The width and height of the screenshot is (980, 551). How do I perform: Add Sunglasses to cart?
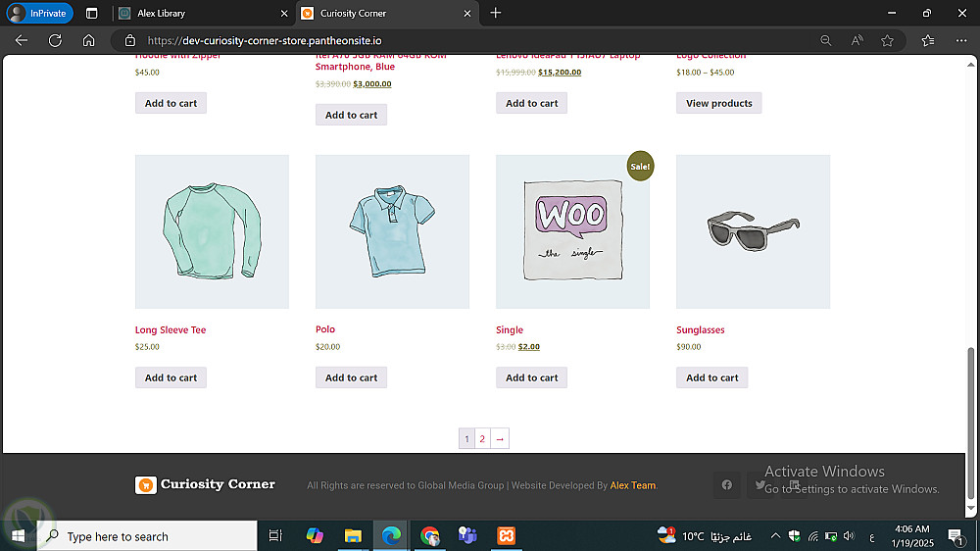711,377
